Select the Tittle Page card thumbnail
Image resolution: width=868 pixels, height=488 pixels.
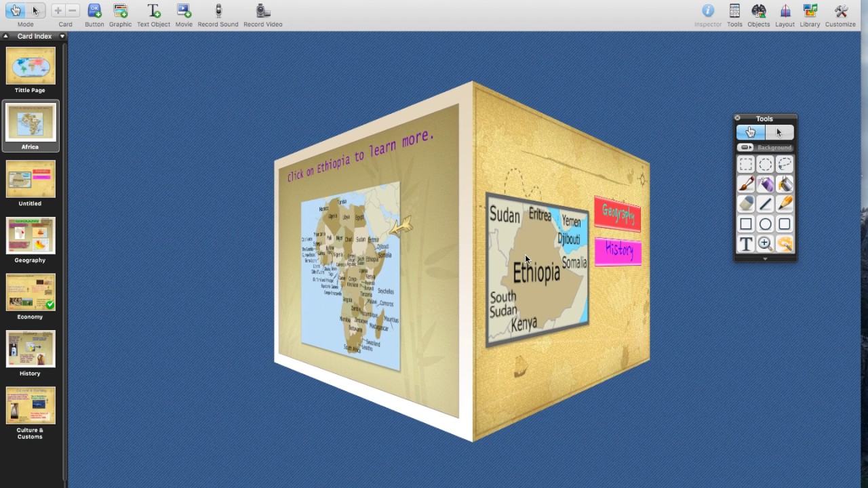pyautogui.click(x=31, y=66)
